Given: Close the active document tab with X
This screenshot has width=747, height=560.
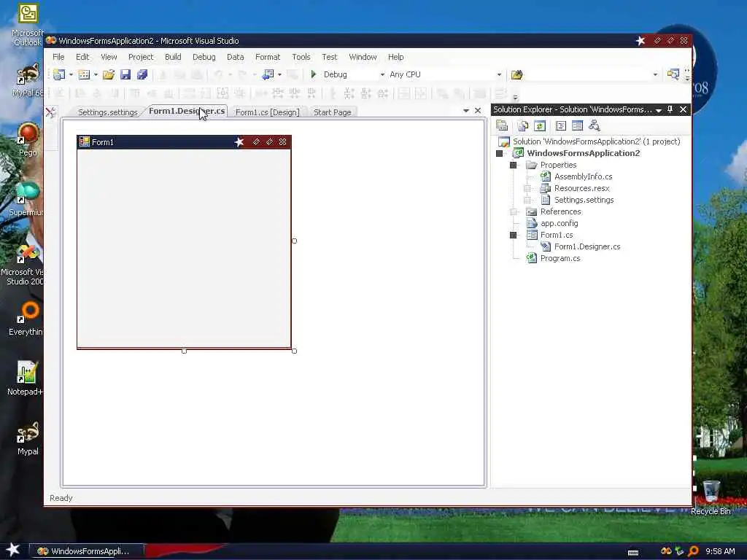Looking at the screenshot, I should coord(478,111).
